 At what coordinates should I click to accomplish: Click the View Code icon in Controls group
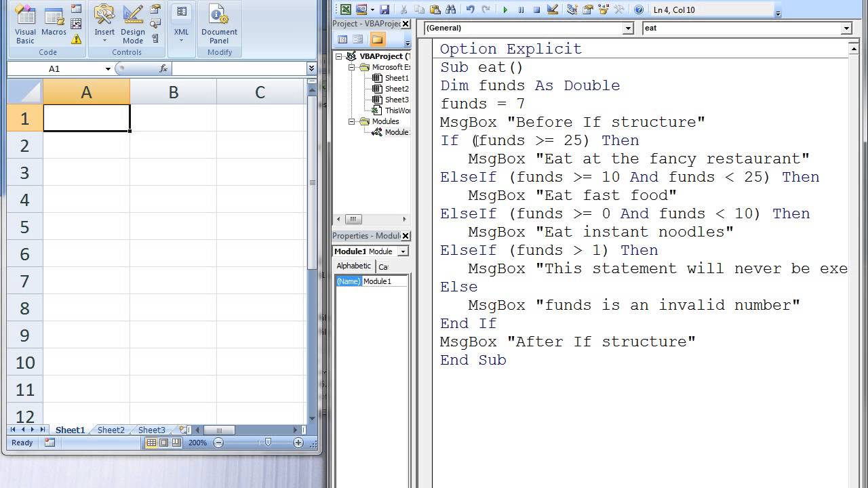(x=155, y=24)
